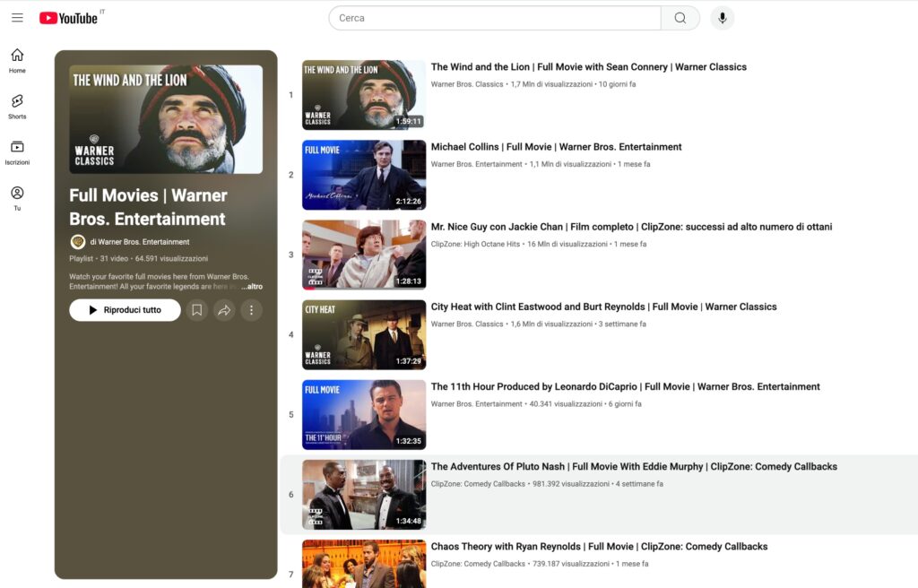This screenshot has width=918, height=588.
Task: Click the Cerca search input field
Action: pos(493,17)
